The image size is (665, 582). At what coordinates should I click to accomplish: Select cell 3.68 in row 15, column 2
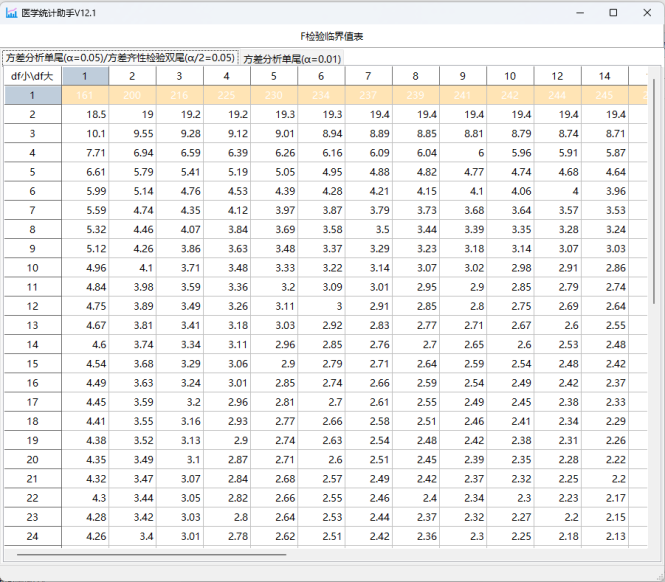132,364
